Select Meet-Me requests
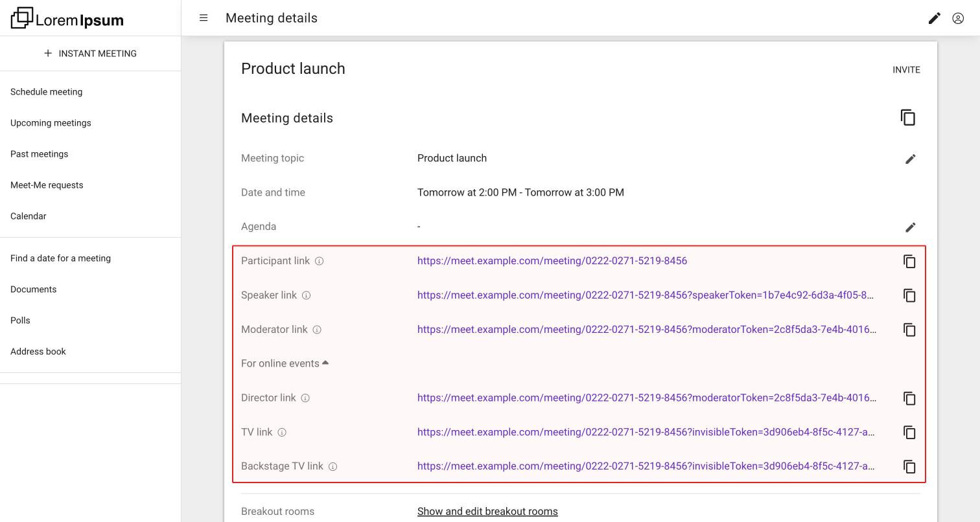This screenshot has height=522, width=980. tap(47, 185)
